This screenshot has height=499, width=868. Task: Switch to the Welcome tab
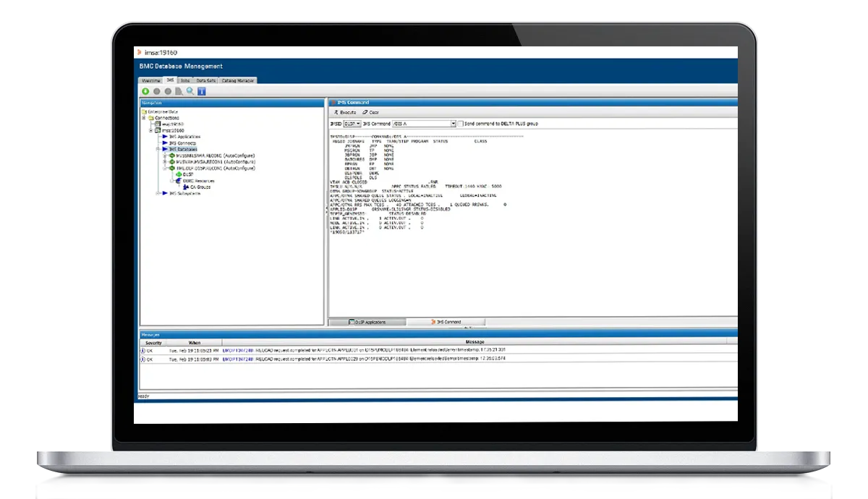(150, 80)
